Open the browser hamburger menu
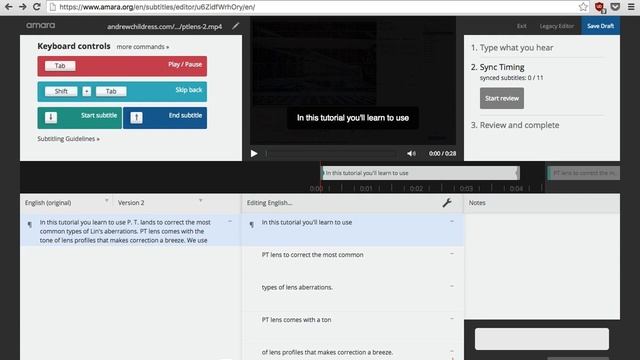640x360 pixels. coord(631,7)
